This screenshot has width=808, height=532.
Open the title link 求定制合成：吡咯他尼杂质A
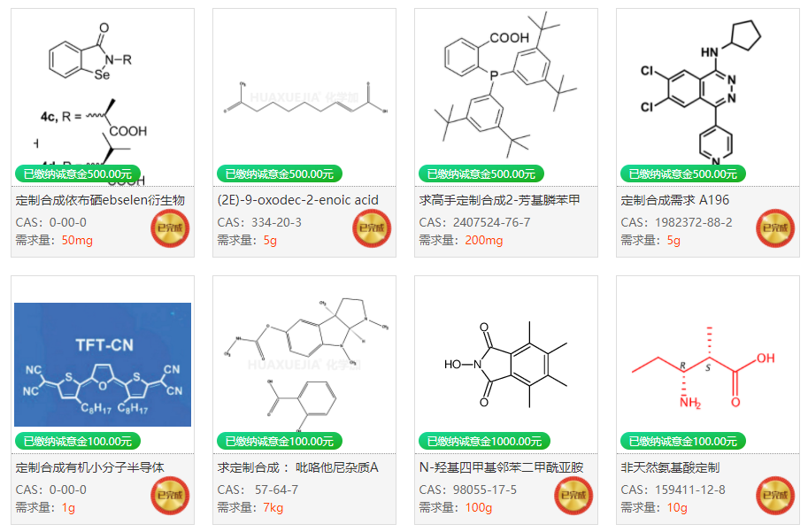298,467
